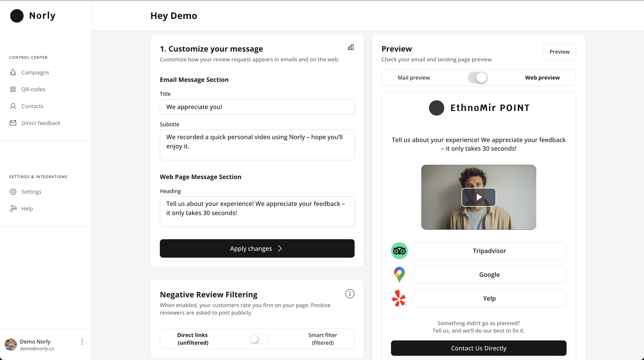Enable the Smart filter toggle switch
The width and height of the screenshot is (644, 360).
[x=259, y=339]
